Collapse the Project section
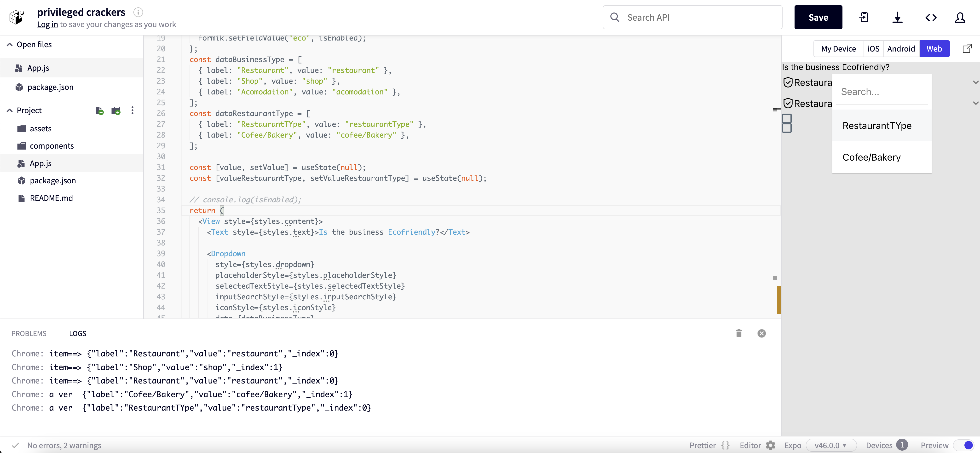This screenshot has width=980, height=453. 10,110
